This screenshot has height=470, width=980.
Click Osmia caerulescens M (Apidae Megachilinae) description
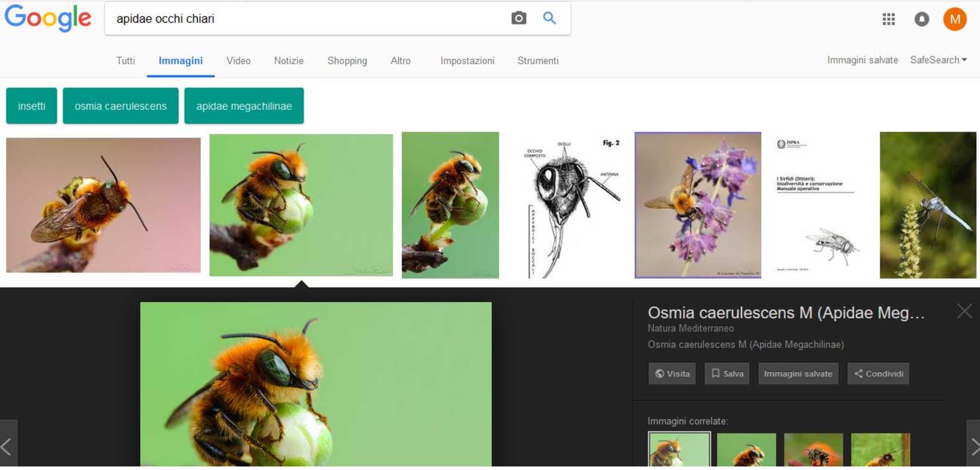pyautogui.click(x=746, y=345)
